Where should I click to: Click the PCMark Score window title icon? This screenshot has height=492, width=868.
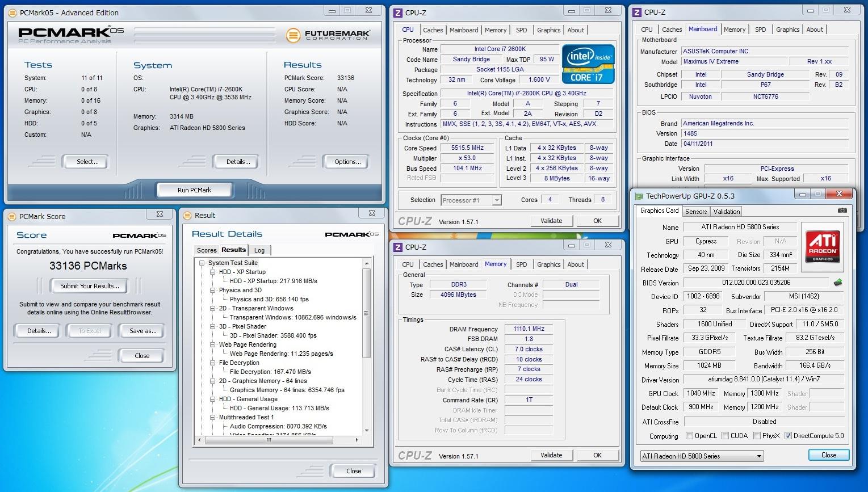click(x=12, y=216)
